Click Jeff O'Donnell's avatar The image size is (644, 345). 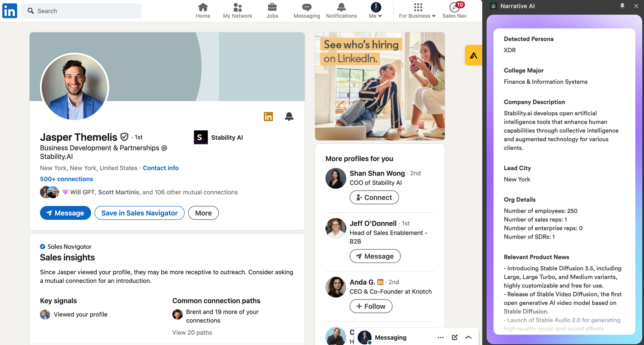click(x=335, y=228)
